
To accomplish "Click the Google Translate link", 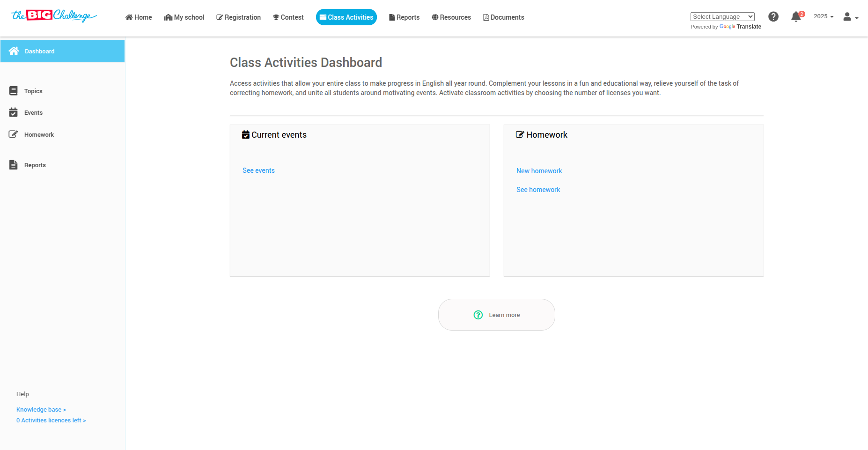I will click(740, 27).
